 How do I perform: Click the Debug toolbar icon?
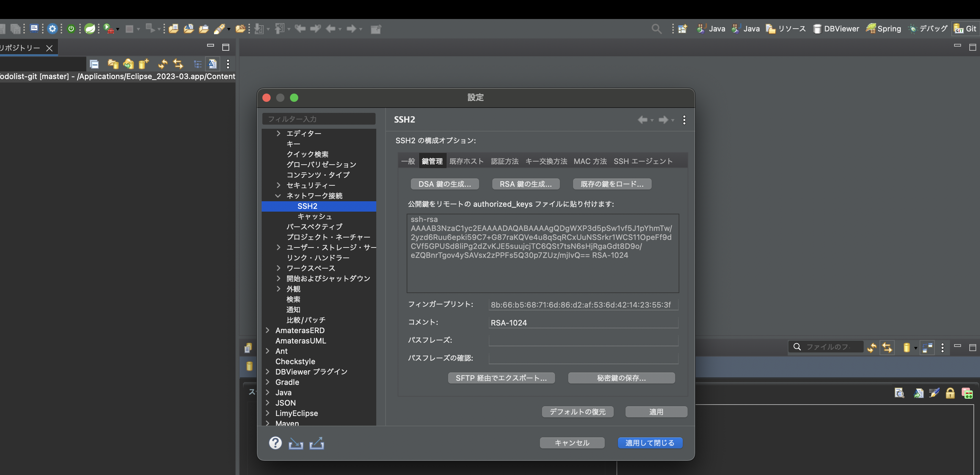[928, 29]
